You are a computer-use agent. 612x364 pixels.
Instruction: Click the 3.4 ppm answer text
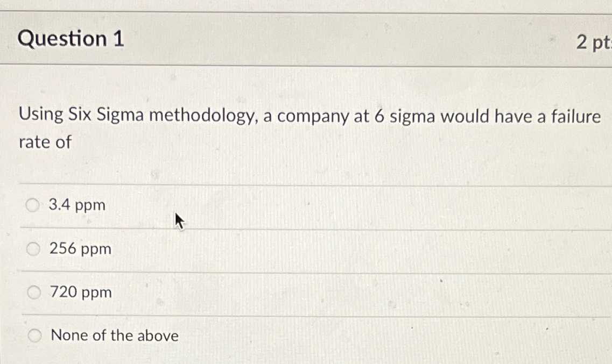click(76, 204)
